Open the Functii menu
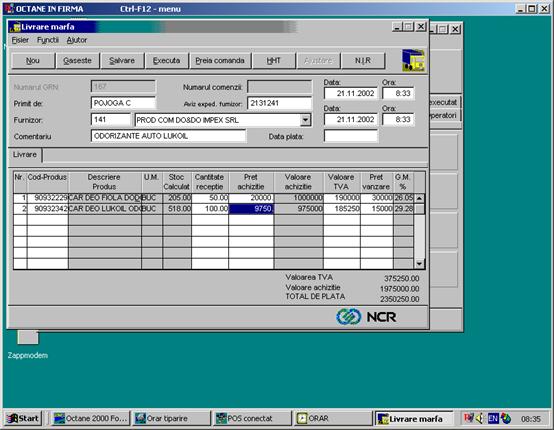Image resolution: width=554 pixels, height=430 pixels. pyautogui.click(x=48, y=40)
